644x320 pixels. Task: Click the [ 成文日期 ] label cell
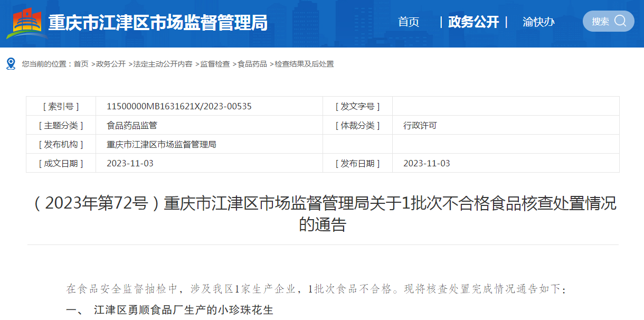click(61, 163)
